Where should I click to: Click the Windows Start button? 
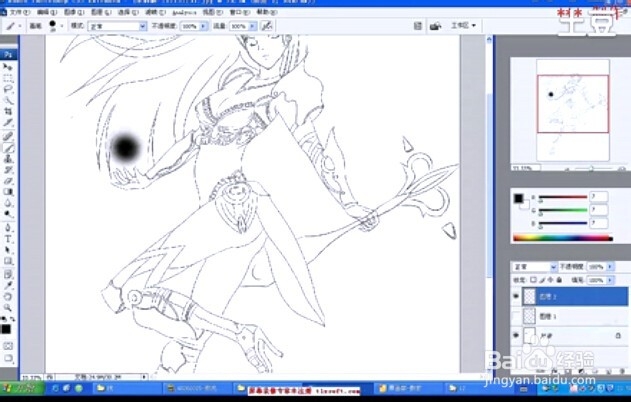click(x=22, y=388)
